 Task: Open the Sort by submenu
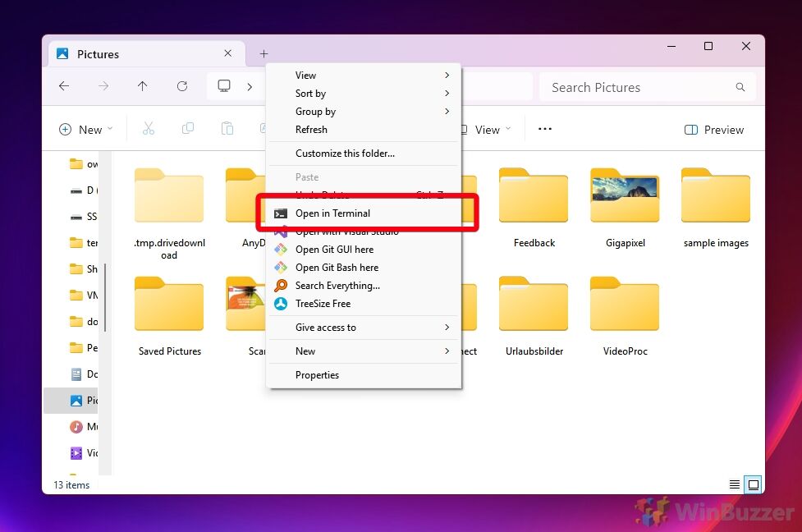pyautogui.click(x=364, y=94)
